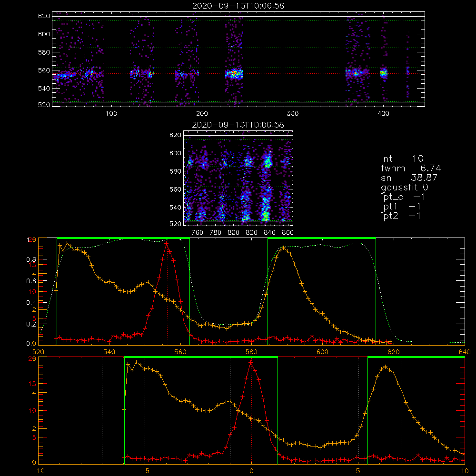Viewport: 476px width, 476px height.
Task: Click white y-axis label 0.2 on third plot
Action: click(x=31, y=324)
